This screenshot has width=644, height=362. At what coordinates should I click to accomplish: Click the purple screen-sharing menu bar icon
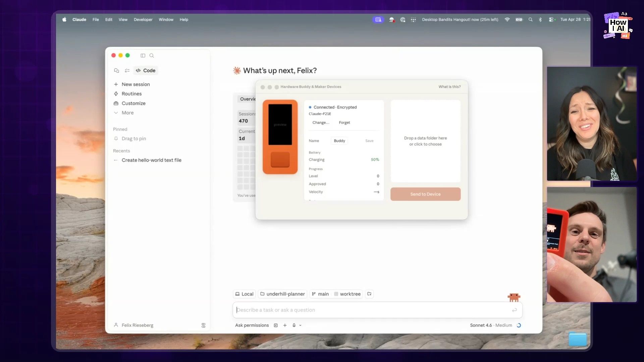pyautogui.click(x=378, y=19)
